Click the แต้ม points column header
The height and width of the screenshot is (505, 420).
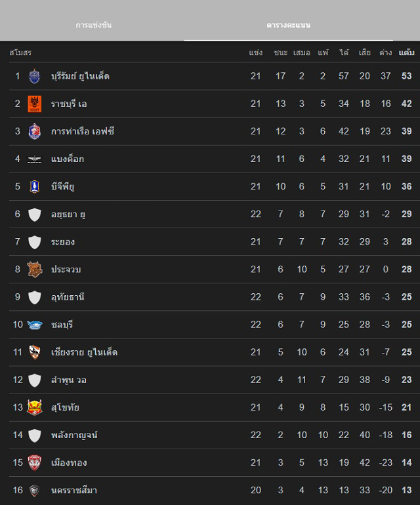pyautogui.click(x=406, y=52)
